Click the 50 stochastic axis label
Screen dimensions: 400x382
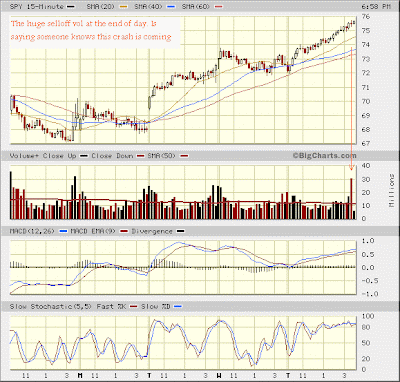366,343
